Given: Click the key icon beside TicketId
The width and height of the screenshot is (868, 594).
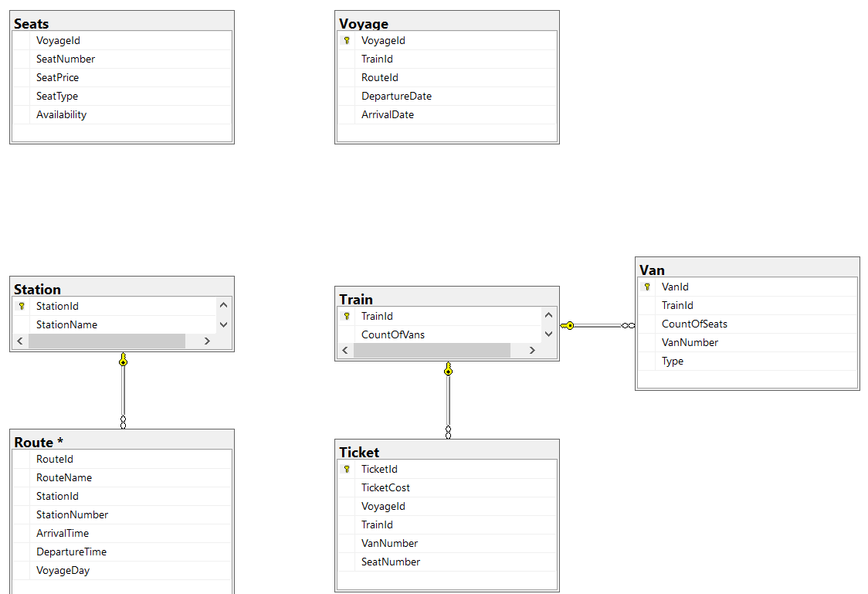Looking at the screenshot, I should (x=346, y=469).
